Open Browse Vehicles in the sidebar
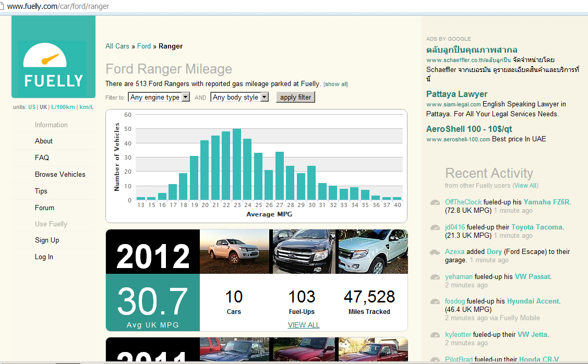Image resolution: width=588 pixels, height=364 pixels. coord(60,174)
